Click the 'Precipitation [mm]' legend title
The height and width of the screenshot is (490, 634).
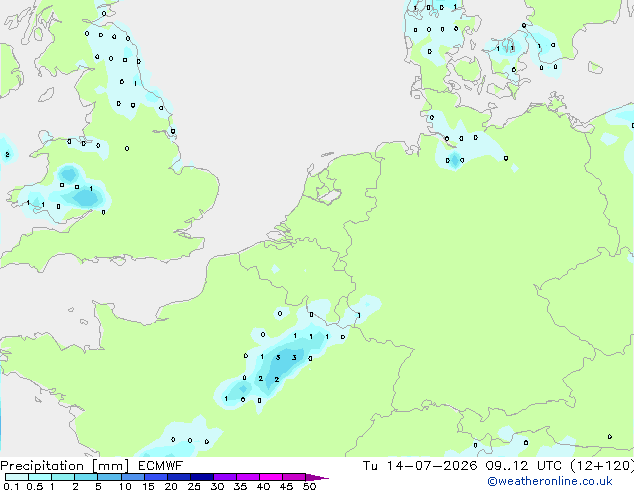pyautogui.click(x=65, y=466)
